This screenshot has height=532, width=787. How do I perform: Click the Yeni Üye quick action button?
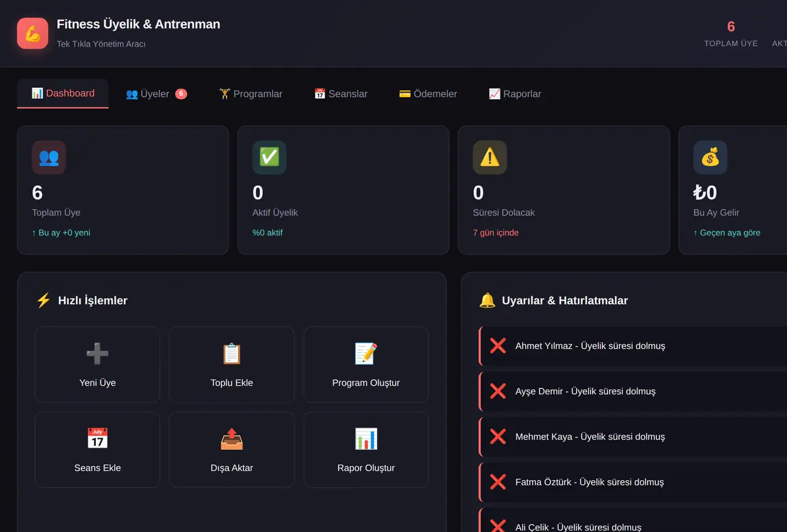[98, 365]
